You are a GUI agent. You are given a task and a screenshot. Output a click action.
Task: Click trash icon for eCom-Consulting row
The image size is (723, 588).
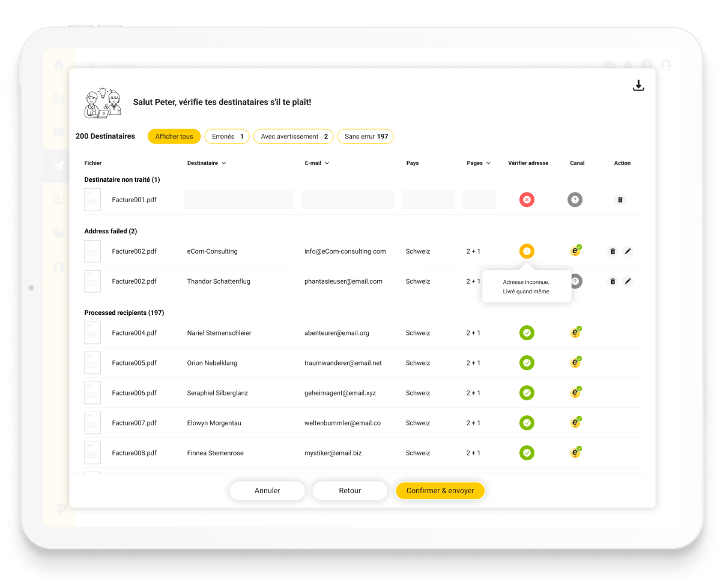pos(613,251)
